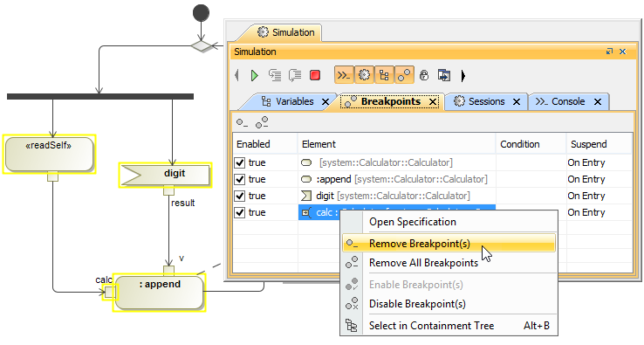Choose Remove Breakpoint(s) from context menu
The height and width of the screenshot is (345, 644).
pyautogui.click(x=449, y=244)
